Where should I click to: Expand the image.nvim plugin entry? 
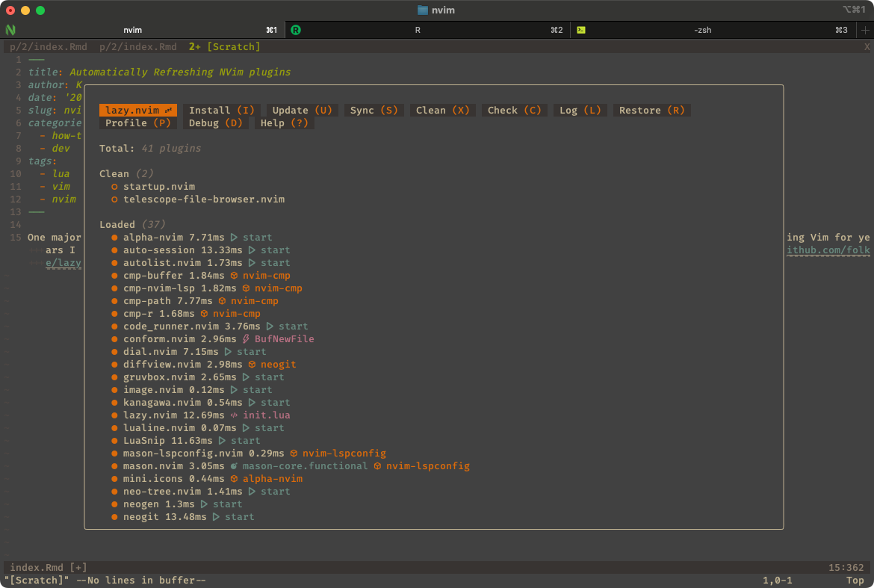(x=192, y=390)
